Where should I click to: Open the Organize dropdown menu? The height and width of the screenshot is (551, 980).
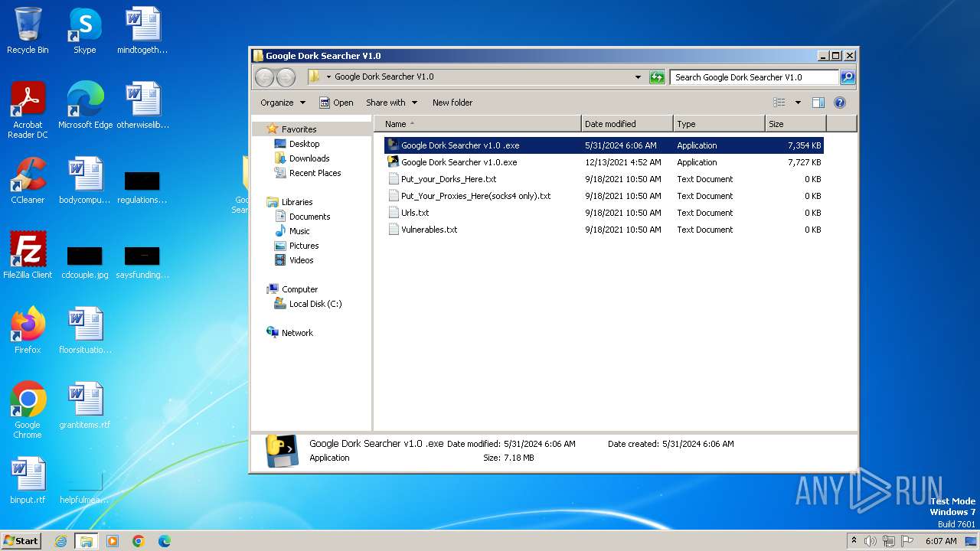click(x=283, y=103)
